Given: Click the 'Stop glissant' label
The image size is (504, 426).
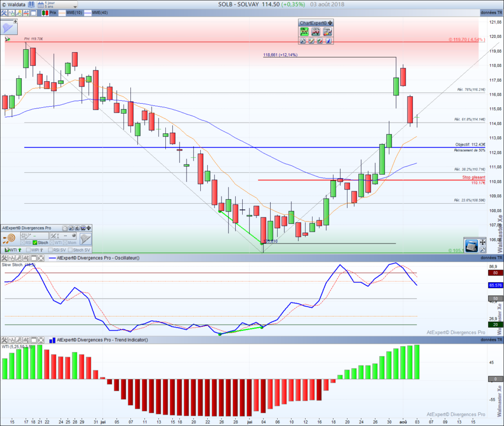Looking at the screenshot, I should 474,178.
